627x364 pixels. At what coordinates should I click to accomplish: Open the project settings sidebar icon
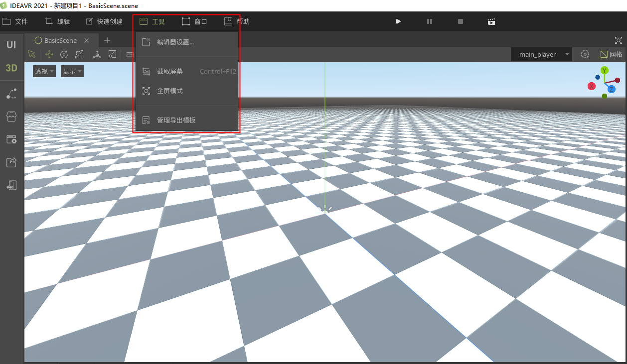point(11,139)
